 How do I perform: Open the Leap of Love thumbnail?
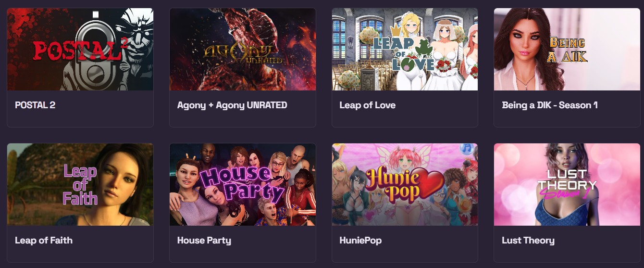(405, 49)
